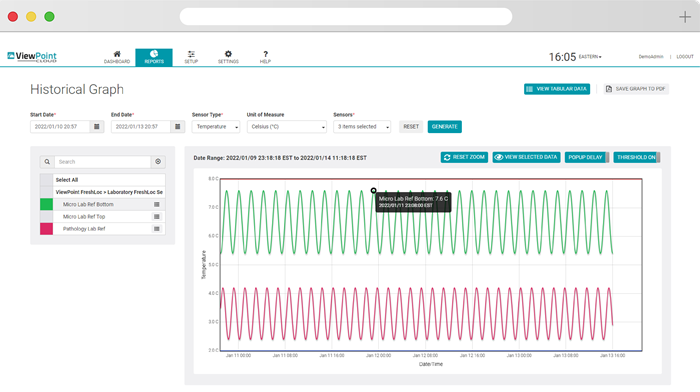
Task: Log out using Logout link
Action: 685,57
